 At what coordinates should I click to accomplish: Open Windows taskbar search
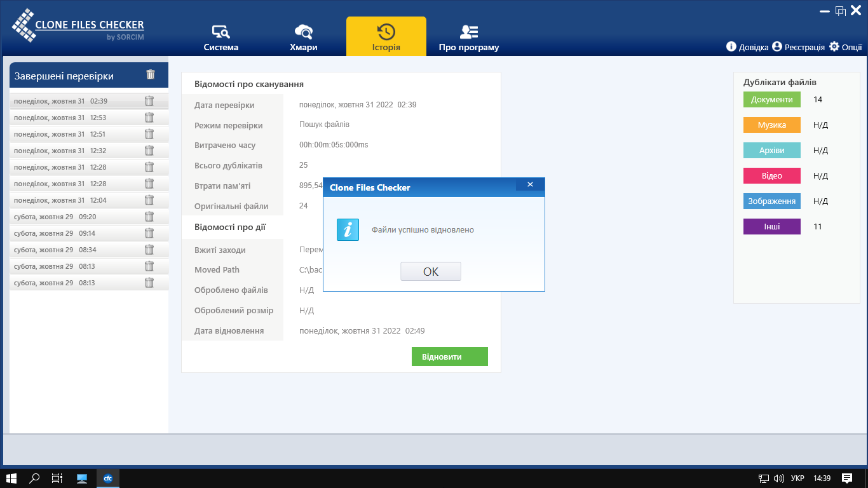point(35,478)
